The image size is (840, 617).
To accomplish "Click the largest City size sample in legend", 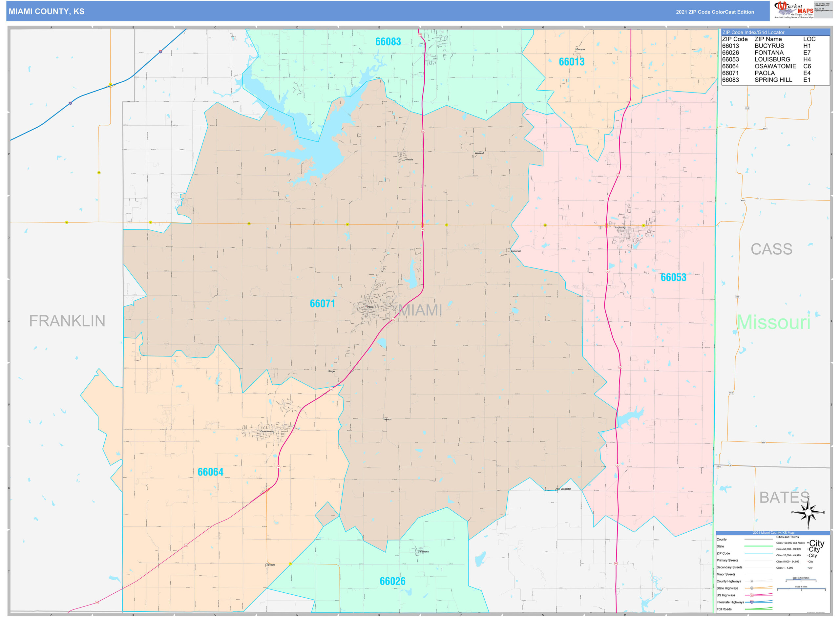I will (816, 543).
